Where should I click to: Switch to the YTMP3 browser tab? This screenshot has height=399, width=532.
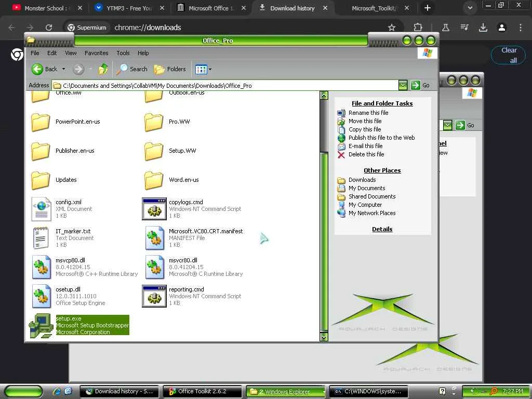click(x=128, y=8)
